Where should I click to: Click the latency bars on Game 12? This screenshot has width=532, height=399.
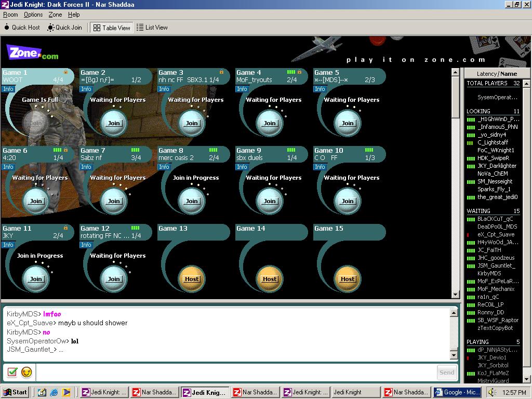[136, 228]
